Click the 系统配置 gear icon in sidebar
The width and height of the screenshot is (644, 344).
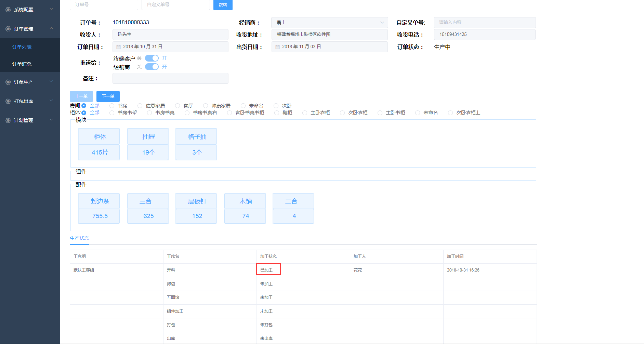click(8, 10)
